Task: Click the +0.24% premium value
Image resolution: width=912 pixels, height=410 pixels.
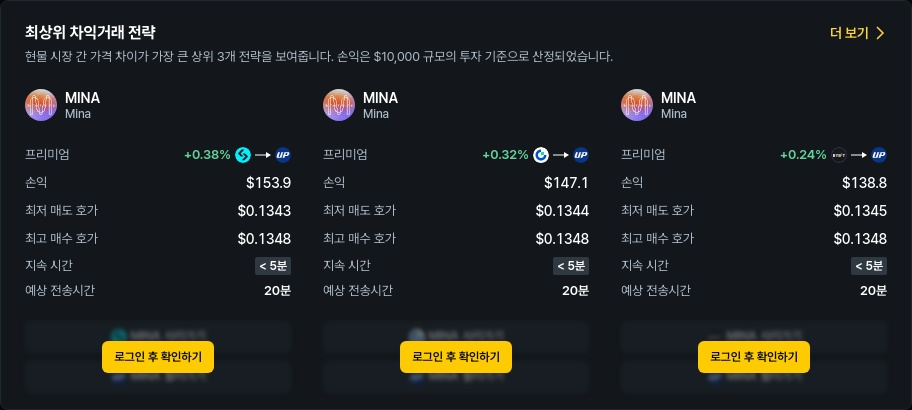Action: (803, 155)
